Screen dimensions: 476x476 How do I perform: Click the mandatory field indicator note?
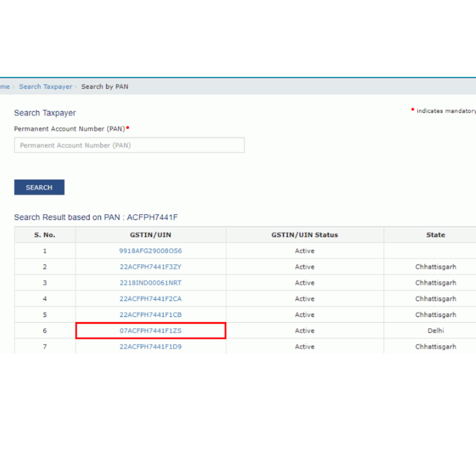coord(443,111)
